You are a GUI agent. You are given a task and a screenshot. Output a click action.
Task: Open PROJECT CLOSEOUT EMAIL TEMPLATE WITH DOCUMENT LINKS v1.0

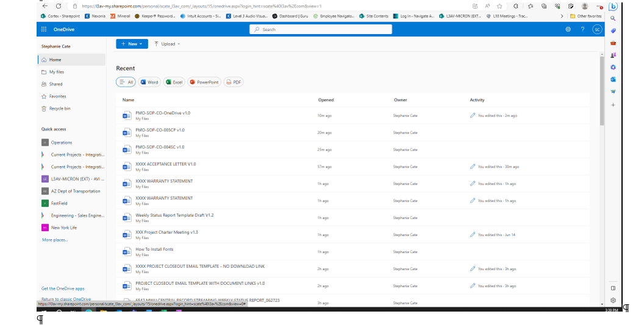point(200,284)
